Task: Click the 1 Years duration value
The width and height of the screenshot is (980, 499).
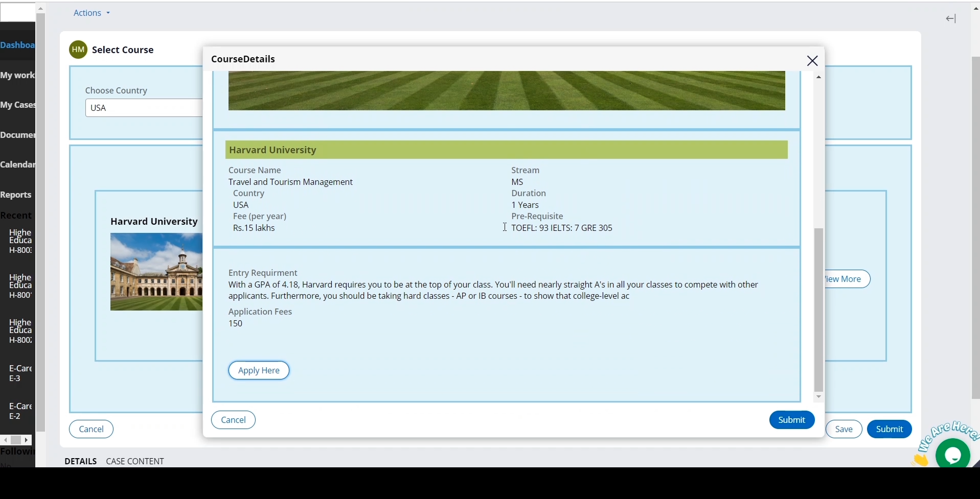Action: (x=525, y=205)
